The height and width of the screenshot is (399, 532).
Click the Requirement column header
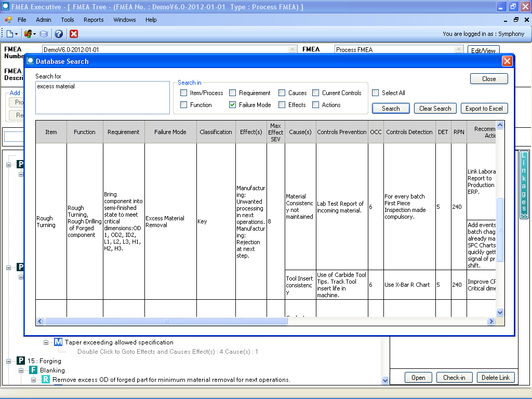click(124, 131)
